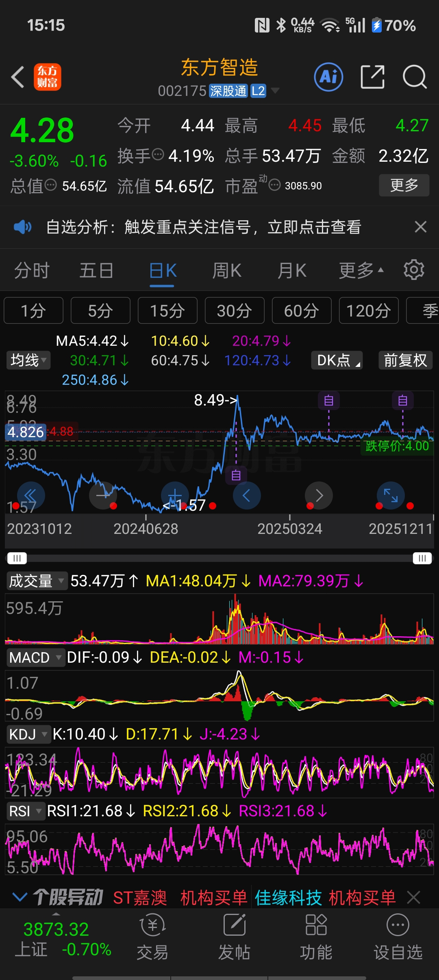Tap first 自 marker above the chart

[x=329, y=401]
